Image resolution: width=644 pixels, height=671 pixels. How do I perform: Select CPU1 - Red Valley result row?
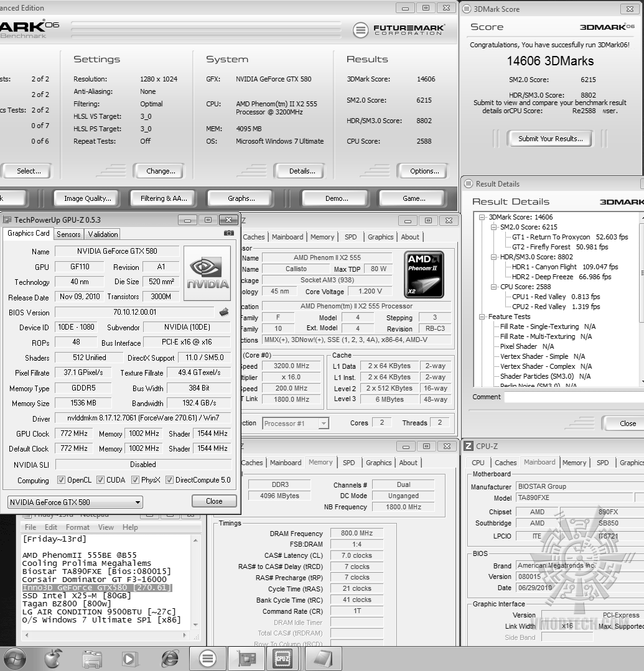556,297
